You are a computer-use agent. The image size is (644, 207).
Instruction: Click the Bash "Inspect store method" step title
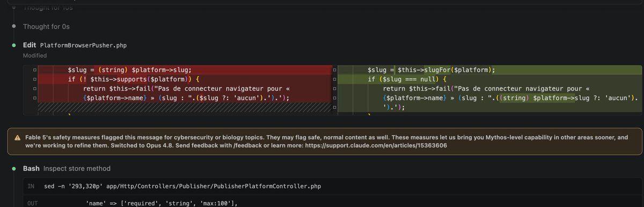click(x=77, y=168)
